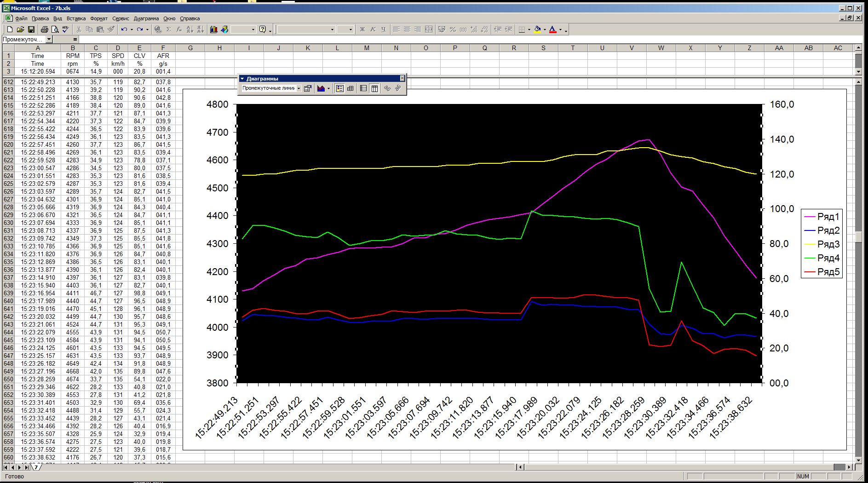This screenshot has width=868, height=483.
Task: Expand the chart objects dropdown 'Промежуточные линии'
Action: 299,88
